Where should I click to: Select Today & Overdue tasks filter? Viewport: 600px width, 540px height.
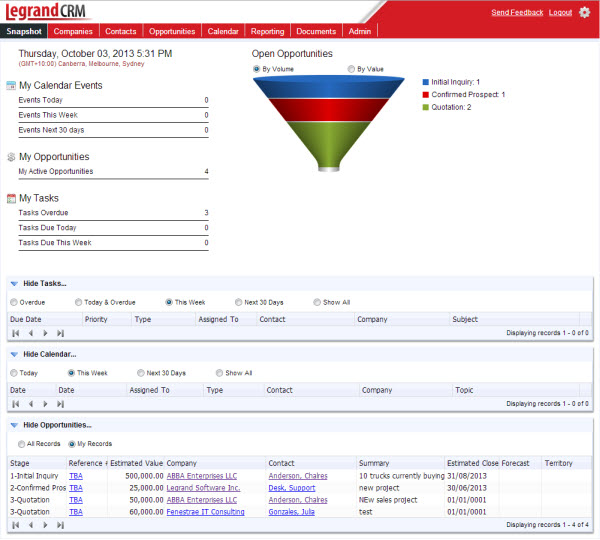[x=78, y=302]
